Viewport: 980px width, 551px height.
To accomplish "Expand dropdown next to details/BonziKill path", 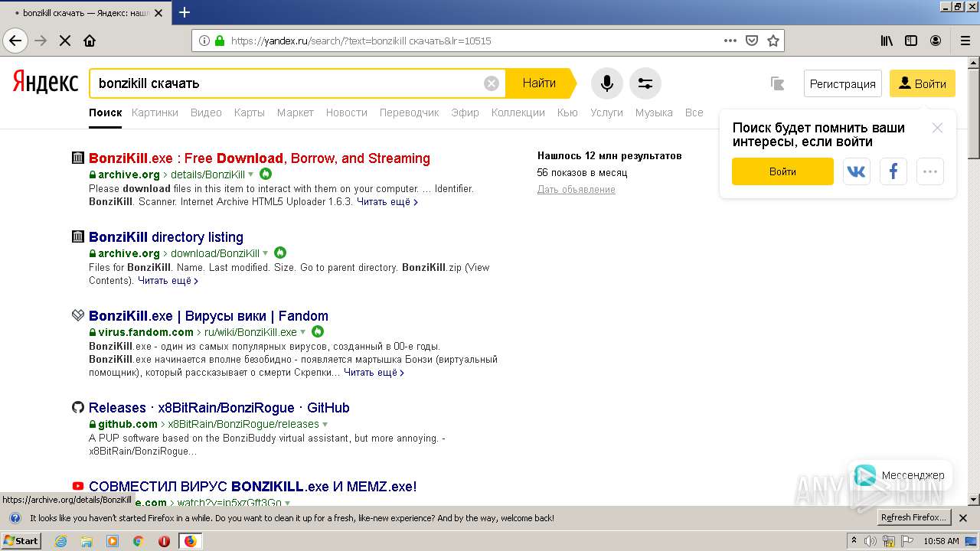I will [x=250, y=174].
